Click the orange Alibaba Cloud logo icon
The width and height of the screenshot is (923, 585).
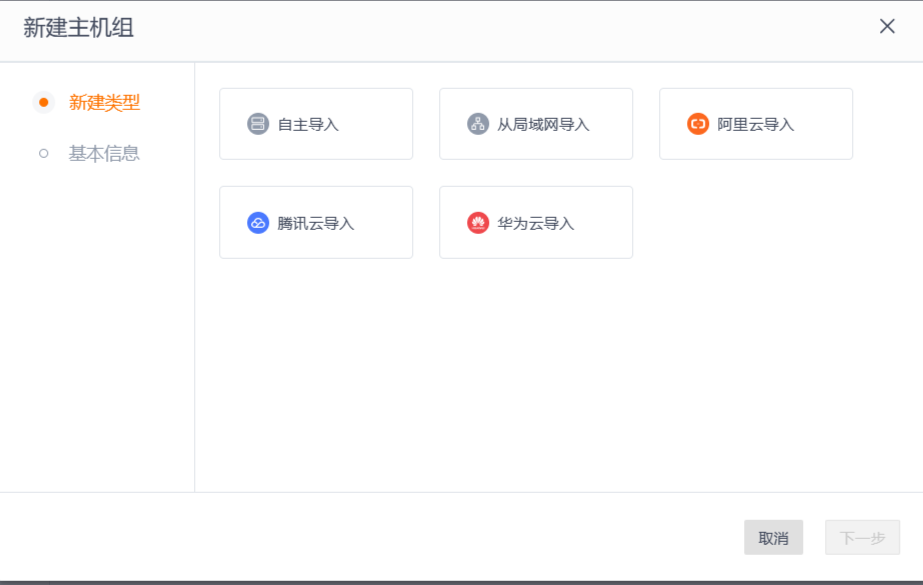coord(698,124)
